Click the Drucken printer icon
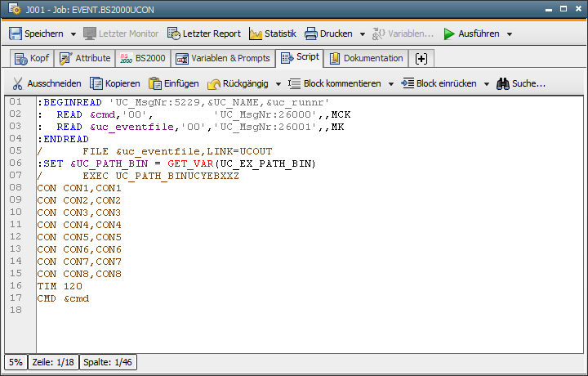Image resolution: width=588 pixels, height=376 pixels. tap(311, 34)
